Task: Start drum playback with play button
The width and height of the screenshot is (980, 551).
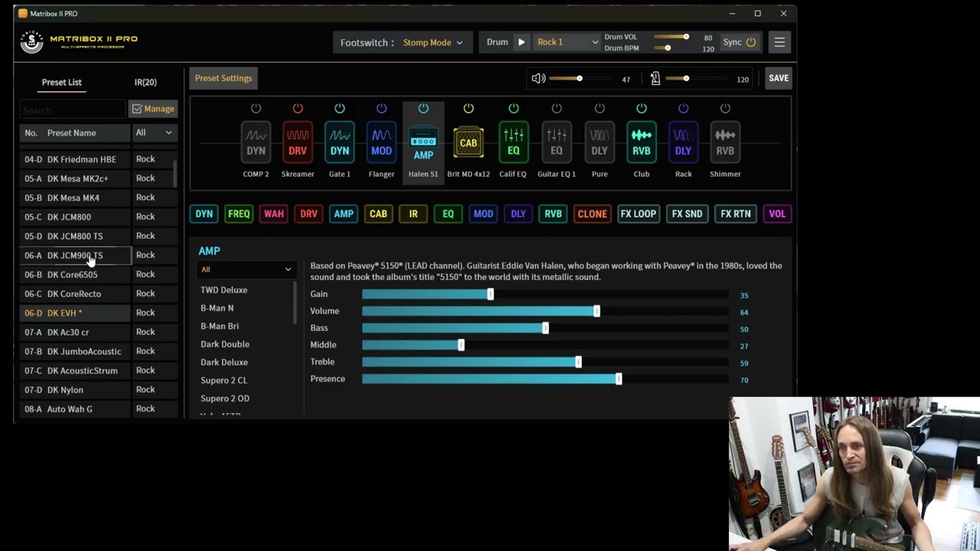Action: (521, 42)
